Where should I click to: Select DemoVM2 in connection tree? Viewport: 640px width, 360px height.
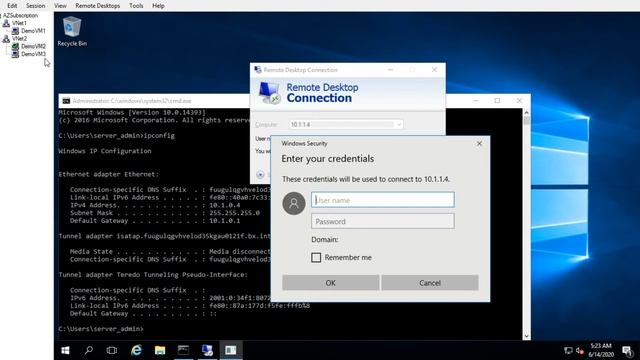coord(33,47)
